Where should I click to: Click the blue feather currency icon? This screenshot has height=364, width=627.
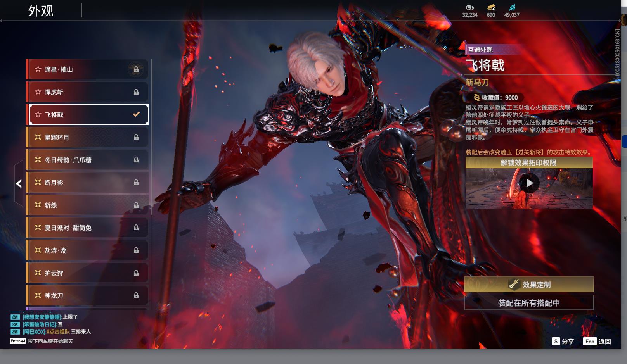tap(512, 7)
